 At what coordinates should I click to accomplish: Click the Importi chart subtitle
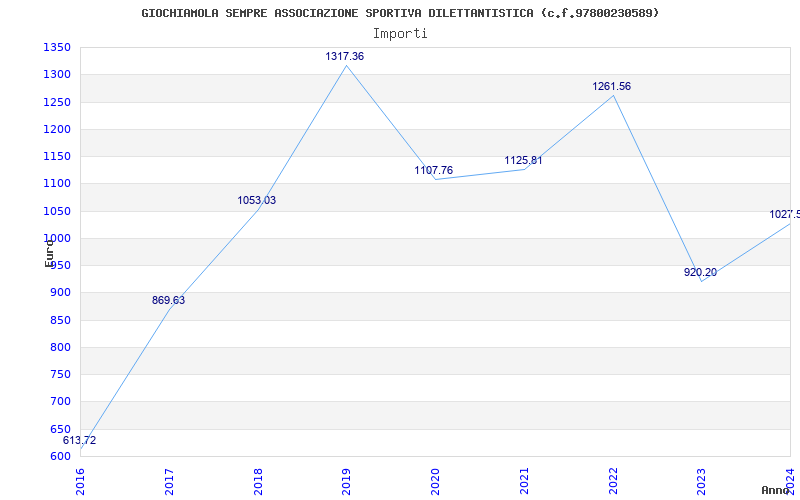point(400,34)
